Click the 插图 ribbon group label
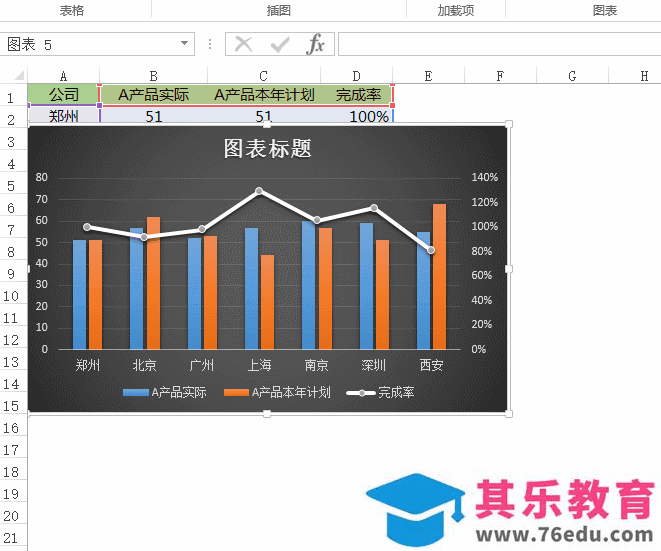This screenshot has height=551, width=661. pos(279,10)
